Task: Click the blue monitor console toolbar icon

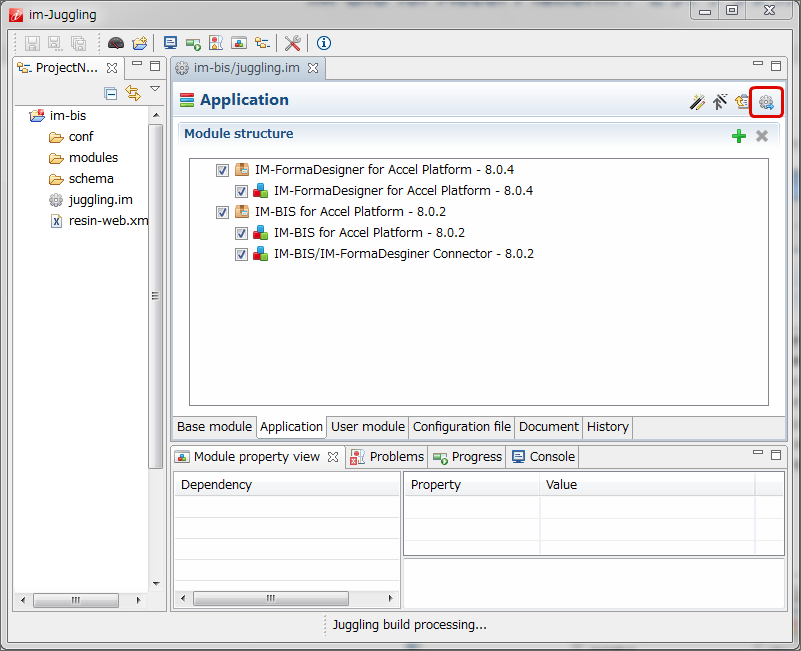Action: click(170, 43)
